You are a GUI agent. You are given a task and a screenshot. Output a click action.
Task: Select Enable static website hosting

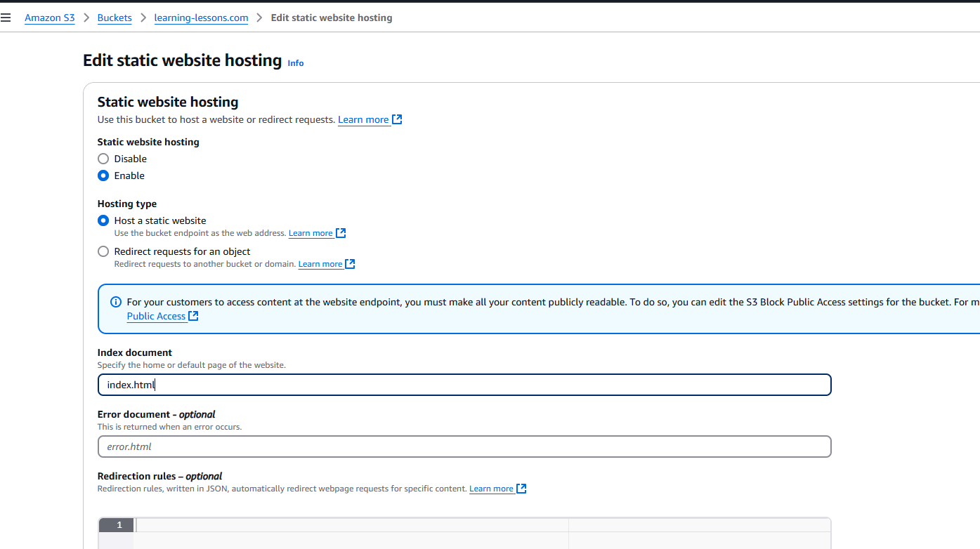click(x=103, y=176)
